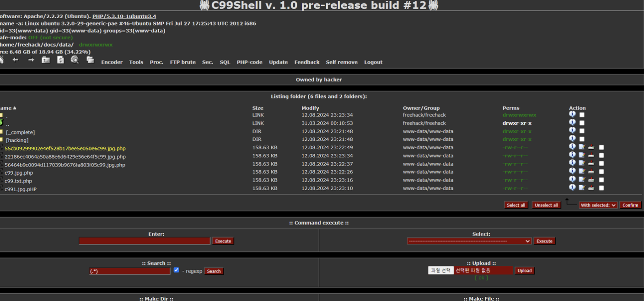644x301 pixels.
Task: Open the FTP brute menu
Action: pos(182,62)
